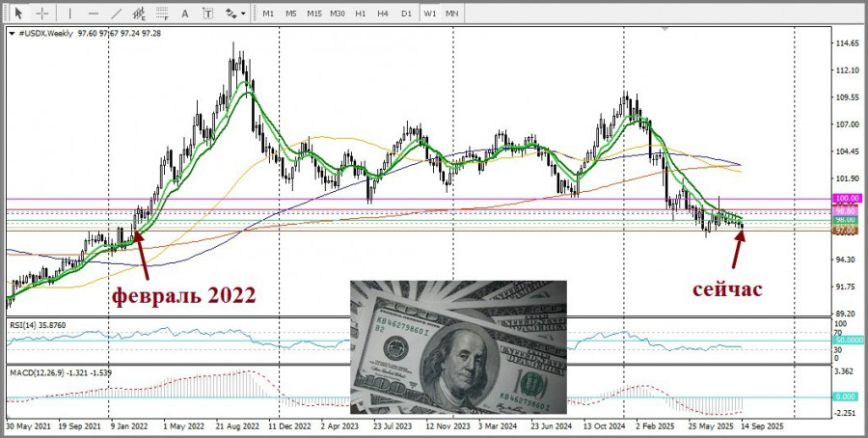Select the cursor arrow tool
The image size is (868, 438).
click(18, 14)
